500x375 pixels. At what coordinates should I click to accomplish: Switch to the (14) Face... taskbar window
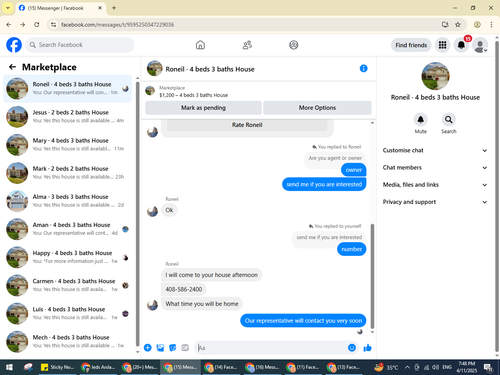(221, 367)
